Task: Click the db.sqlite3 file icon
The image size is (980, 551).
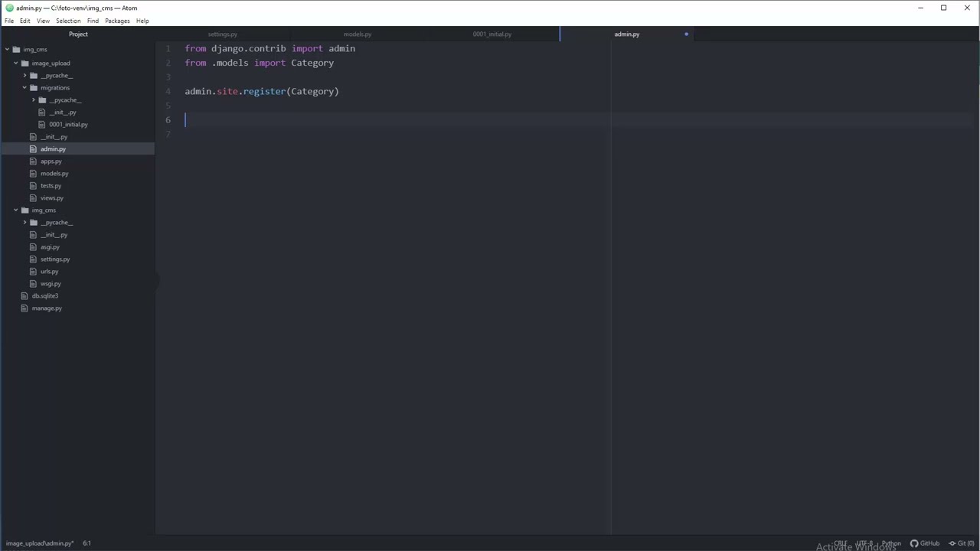Action: (x=24, y=295)
